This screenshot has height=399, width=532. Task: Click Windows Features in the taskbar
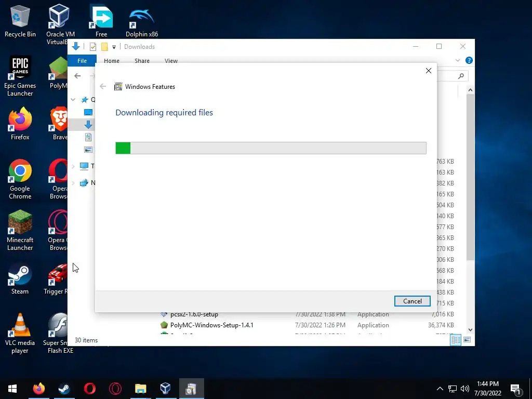(x=191, y=389)
